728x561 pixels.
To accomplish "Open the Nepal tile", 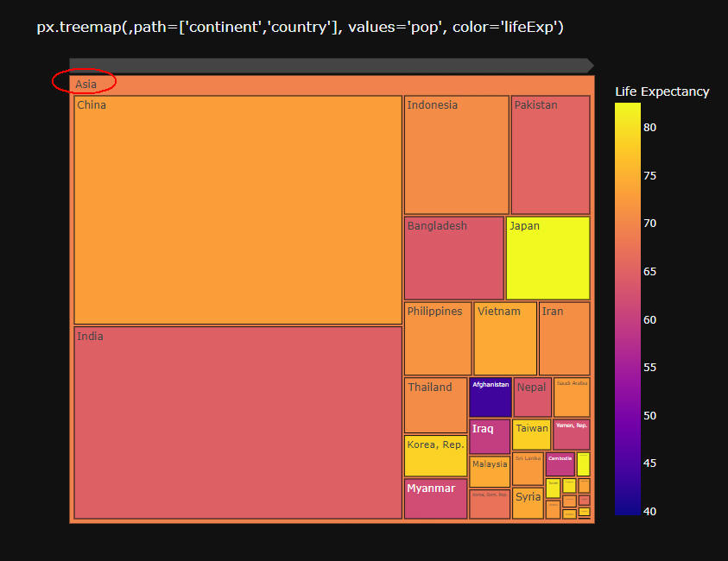I will click(x=533, y=397).
